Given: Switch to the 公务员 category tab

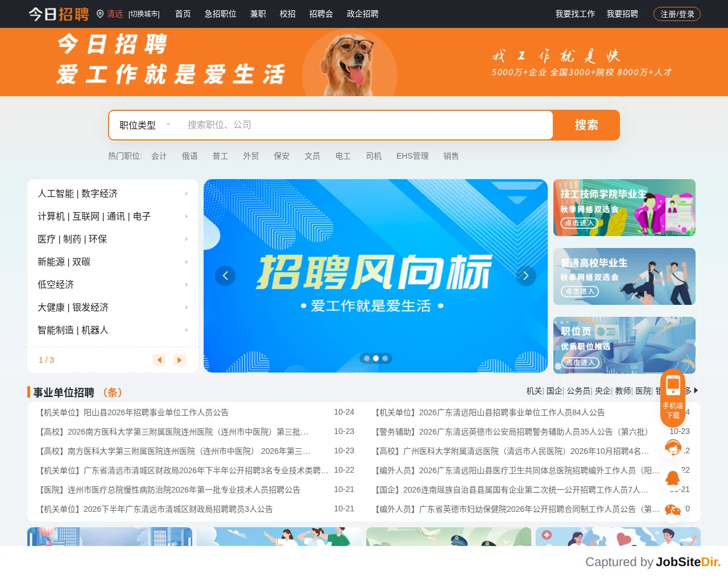Looking at the screenshot, I should point(578,391).
